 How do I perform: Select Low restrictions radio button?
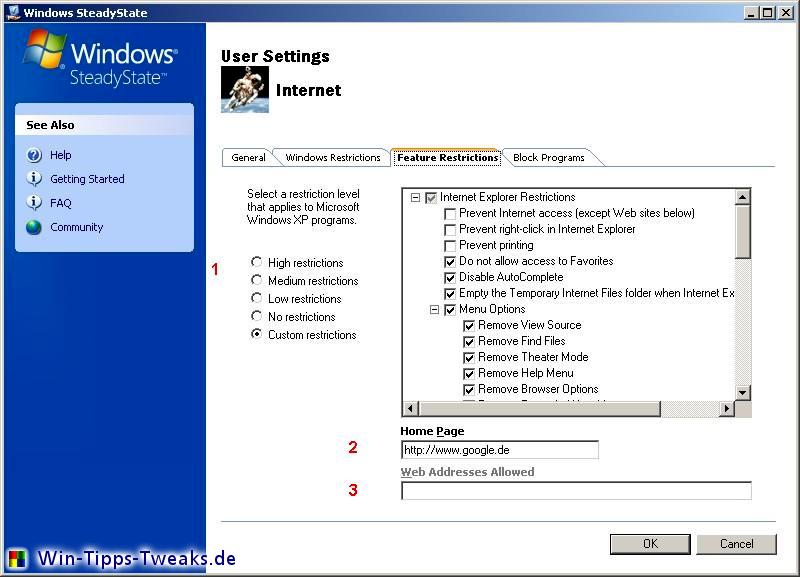257,298
